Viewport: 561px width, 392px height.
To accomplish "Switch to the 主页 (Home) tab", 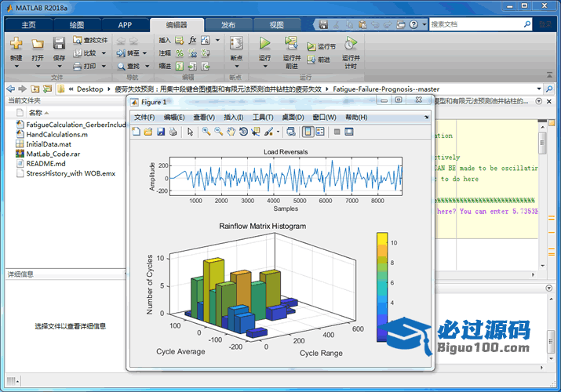I will pos(28,24).
